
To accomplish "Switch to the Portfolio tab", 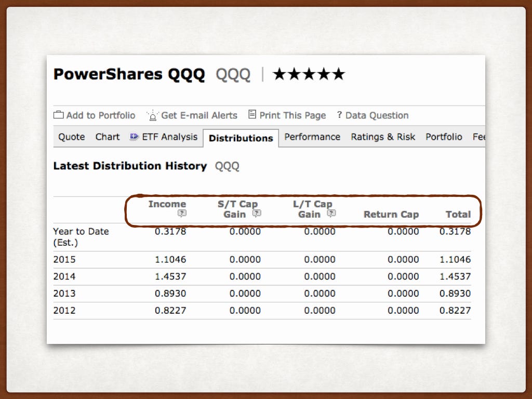I will [x=444, y=137].
